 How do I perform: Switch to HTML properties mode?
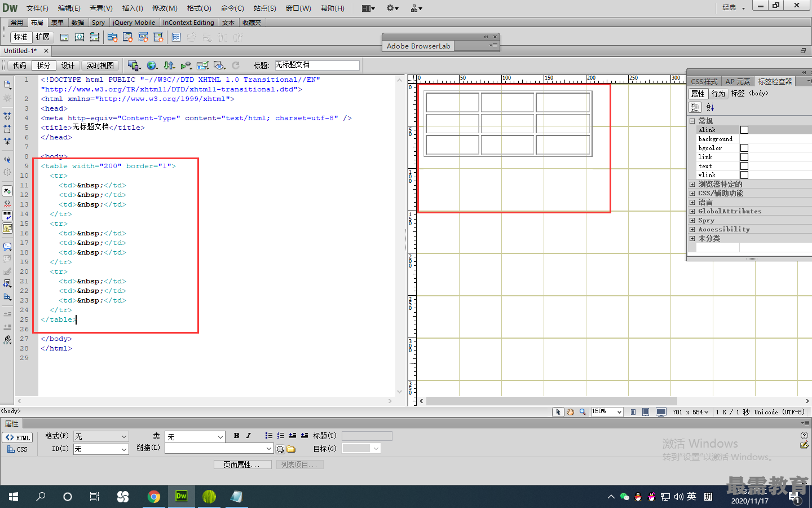click(x=17, y=437)
